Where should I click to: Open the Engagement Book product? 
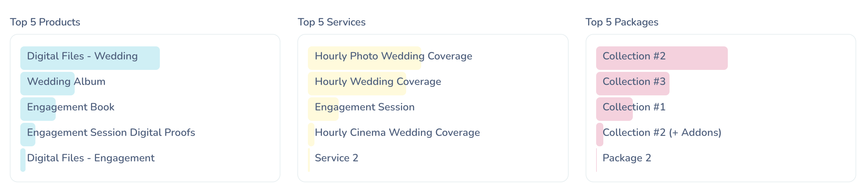pyautogui.click(x=70, y=107)
